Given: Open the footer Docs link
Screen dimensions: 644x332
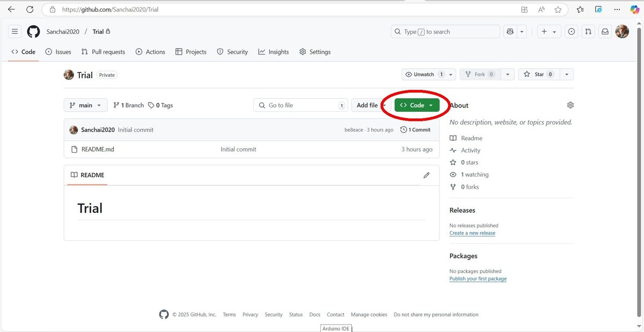Looking at the screenshot, I should click(315, 315).
